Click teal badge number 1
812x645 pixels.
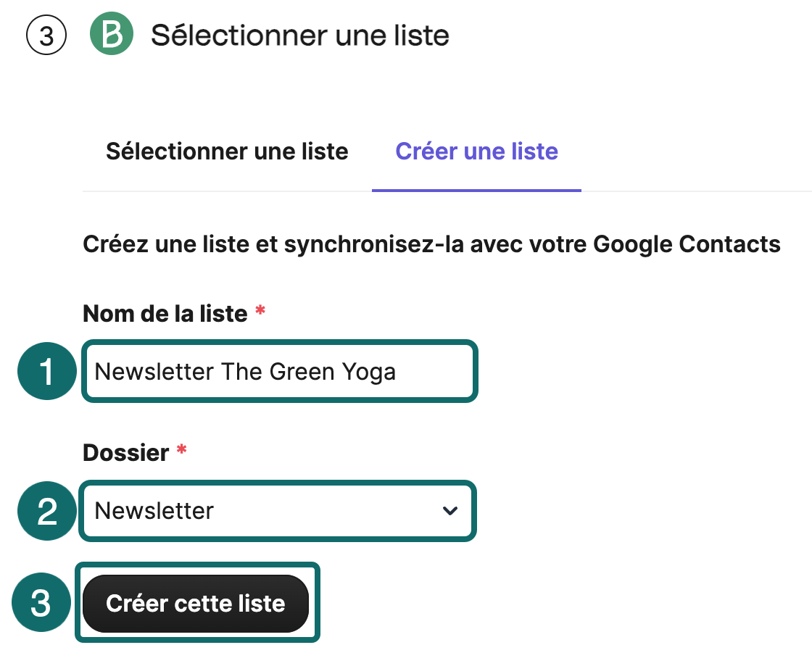coord(47,371)
